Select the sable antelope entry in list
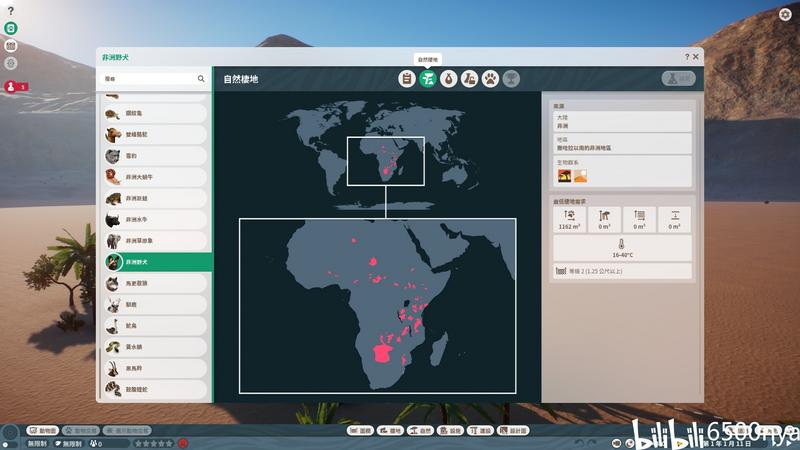The height and width of the screenshot is (450, 800). click(155, 368)
